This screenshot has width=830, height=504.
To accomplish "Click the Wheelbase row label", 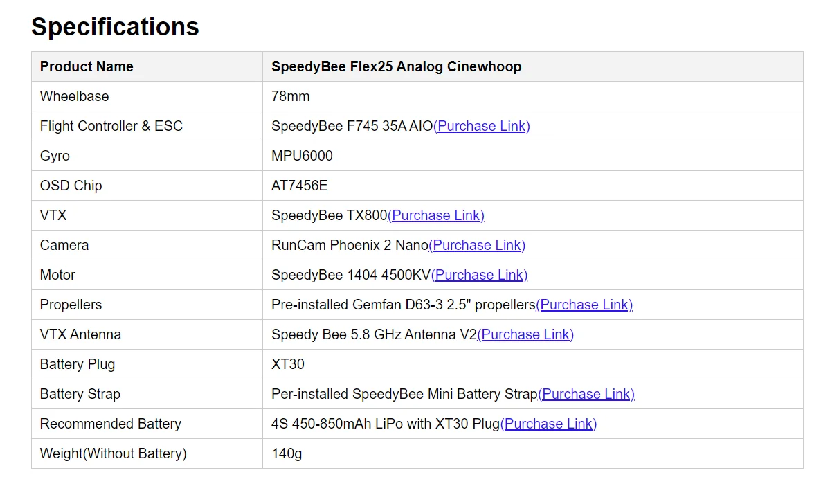I will click(x=74, y=96).
